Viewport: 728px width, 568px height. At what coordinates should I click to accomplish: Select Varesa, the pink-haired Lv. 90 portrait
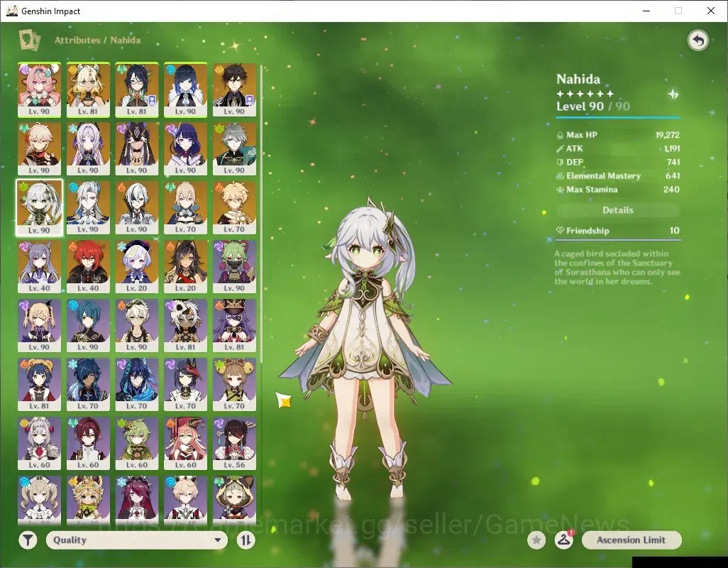click(x=40, y=89)
